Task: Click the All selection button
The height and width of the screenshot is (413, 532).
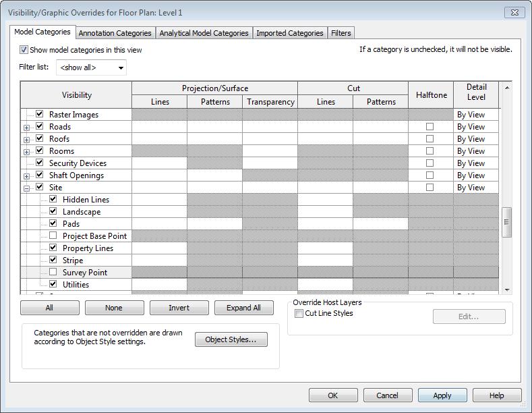Action: pos(50,308)
